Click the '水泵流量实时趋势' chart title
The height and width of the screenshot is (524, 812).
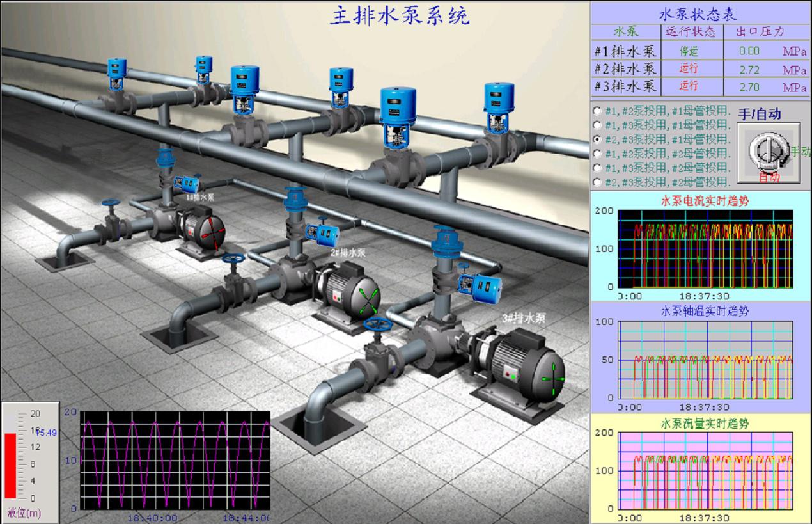(705, 424)
